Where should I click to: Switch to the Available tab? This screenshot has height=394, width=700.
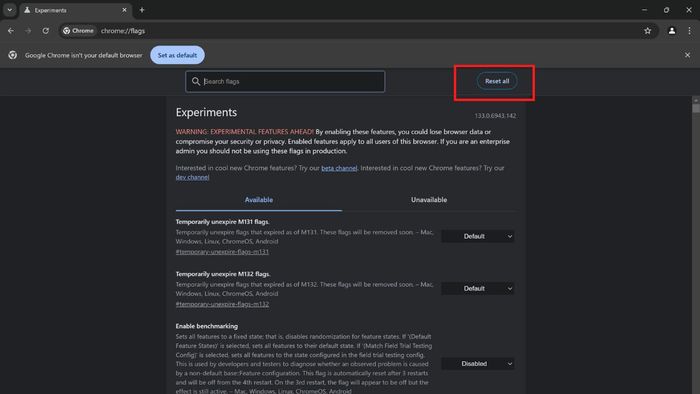(x=259, y=200)
